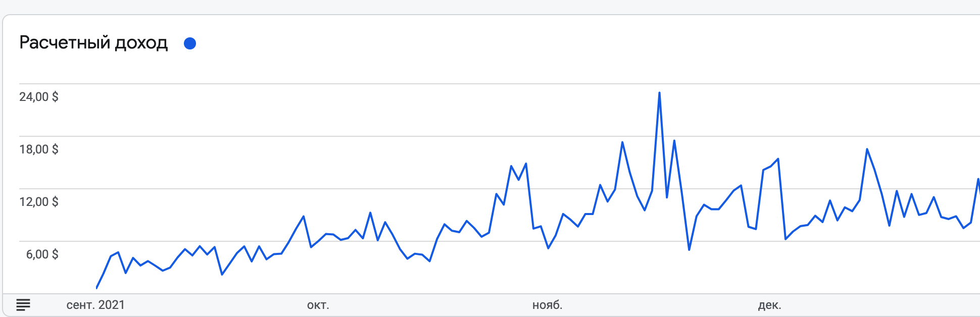980x317 pixels.
Task: Click the 12,00 $ axis label
Action: point(39,202)
